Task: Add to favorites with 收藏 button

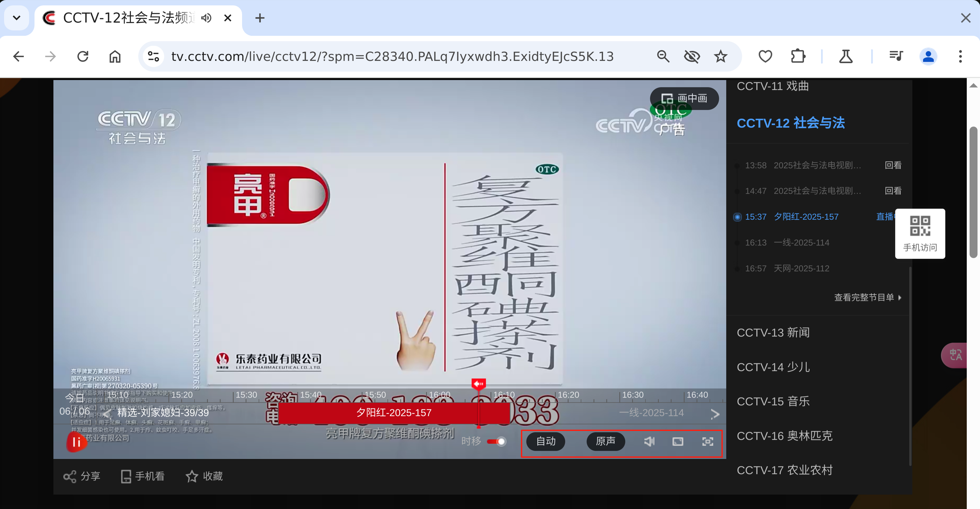Action: 204,476
